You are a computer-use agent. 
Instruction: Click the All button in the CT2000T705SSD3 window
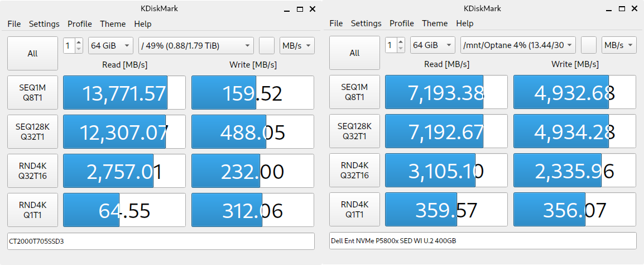coord(32,54)
